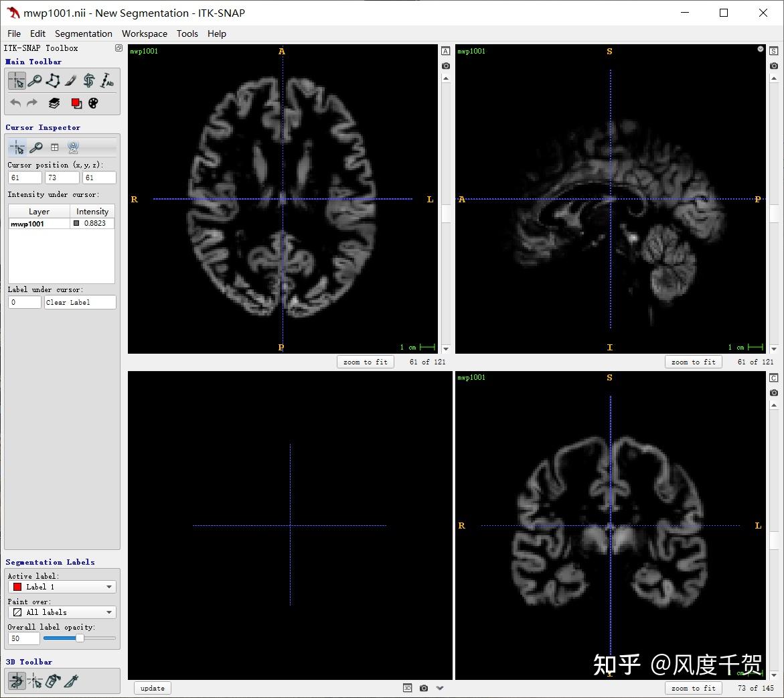Open the Workspace menu
This screenshot has width=784, height=698.
pyautogui.click(x=145, y=33)
